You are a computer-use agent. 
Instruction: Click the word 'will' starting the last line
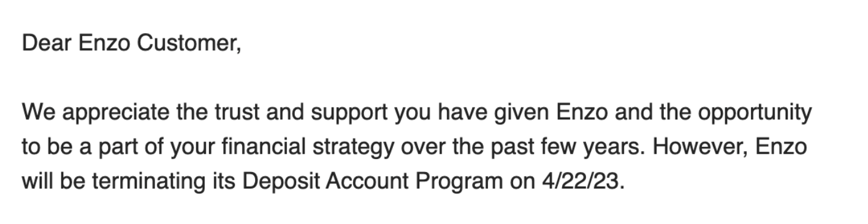[x=36, y=182]
